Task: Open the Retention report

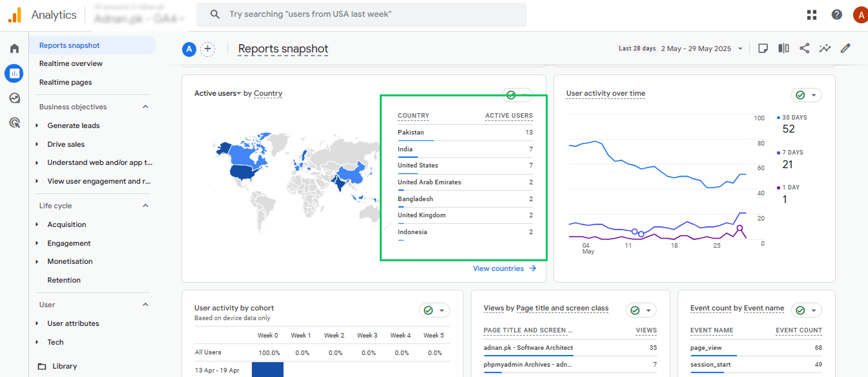Action: click(64, 280)
